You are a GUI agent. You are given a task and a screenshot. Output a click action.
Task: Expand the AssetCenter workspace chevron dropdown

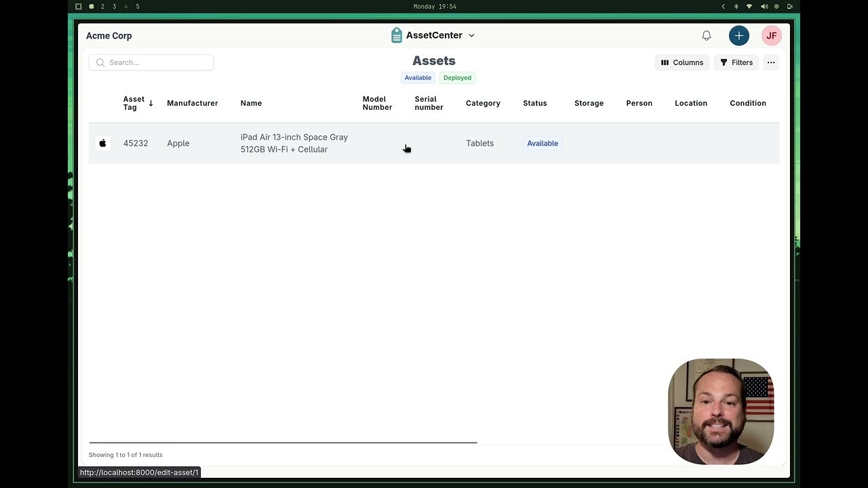coord(471,35)
